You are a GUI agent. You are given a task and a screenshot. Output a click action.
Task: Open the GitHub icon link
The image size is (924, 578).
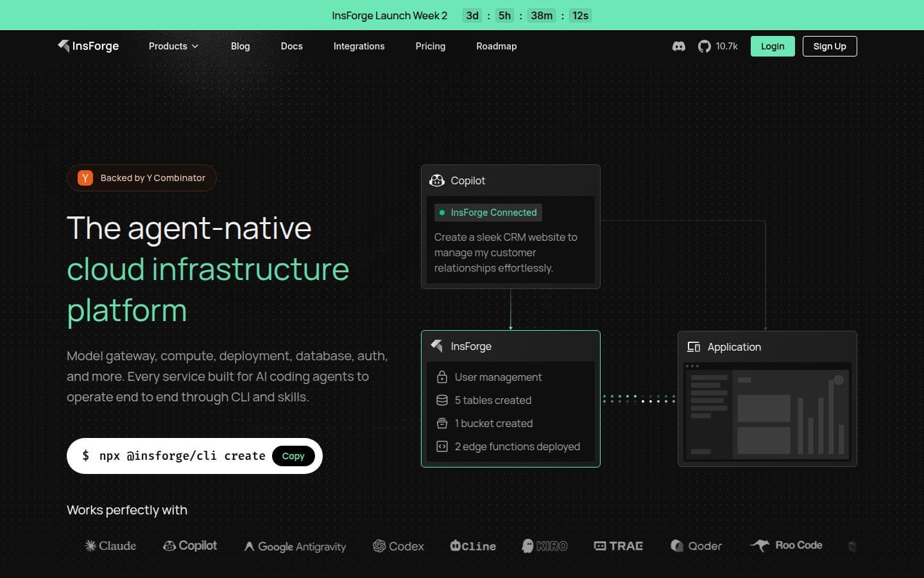[x=704, y=46]
